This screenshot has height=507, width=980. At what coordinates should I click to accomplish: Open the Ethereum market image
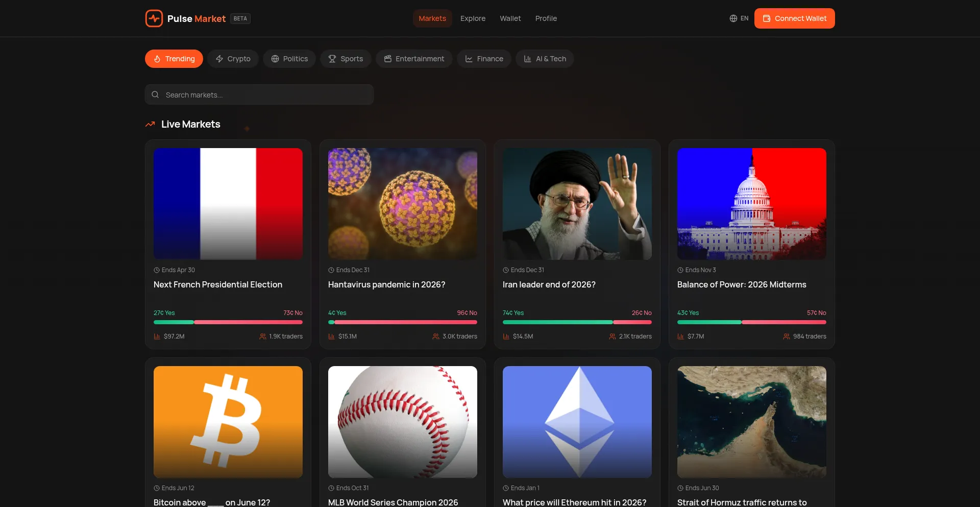pos(577,422)
